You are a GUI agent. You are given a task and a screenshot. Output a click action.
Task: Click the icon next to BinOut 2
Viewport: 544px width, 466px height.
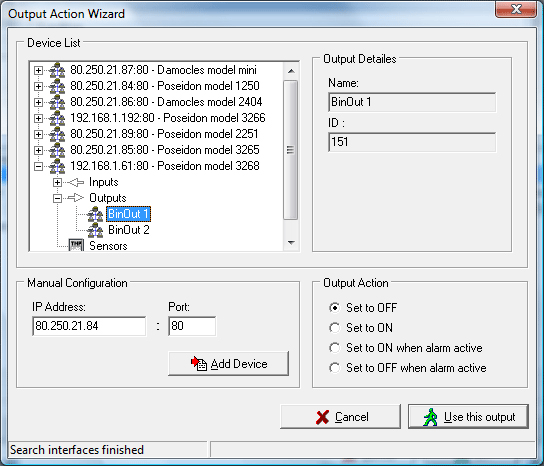point(95,230)
